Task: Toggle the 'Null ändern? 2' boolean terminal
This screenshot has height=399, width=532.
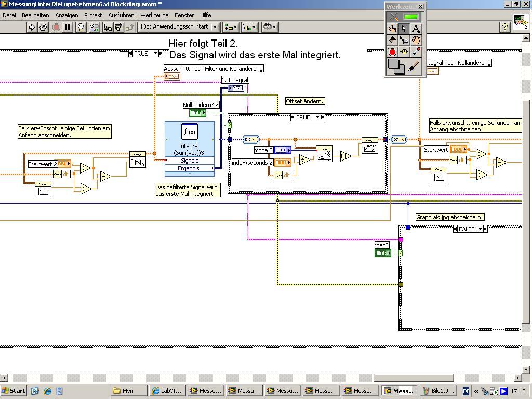Action: tap(197, 113)
